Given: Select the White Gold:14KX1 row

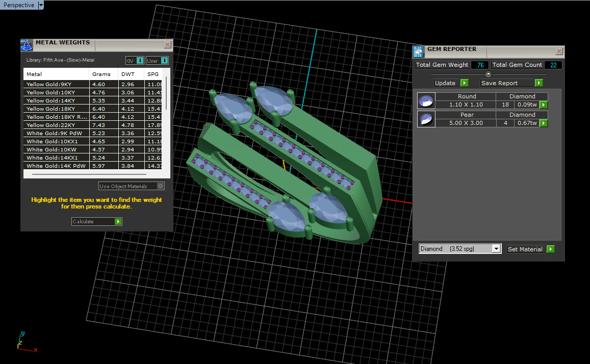Looking at the screenshot, I should 93,158.
